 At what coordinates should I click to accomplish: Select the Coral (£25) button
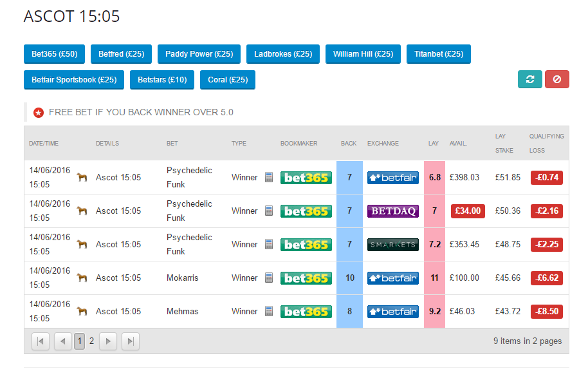228,80
